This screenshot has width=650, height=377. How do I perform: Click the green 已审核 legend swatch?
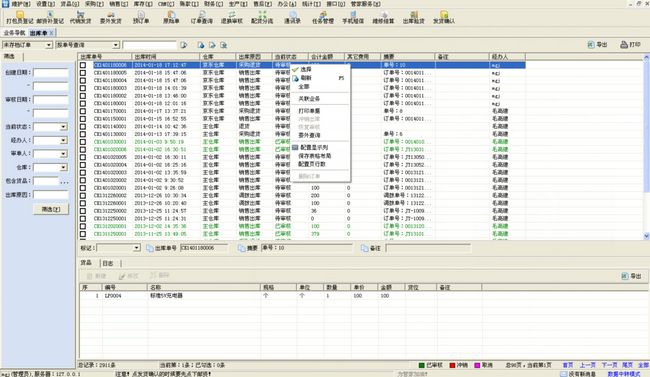click(x=422, y=365)
